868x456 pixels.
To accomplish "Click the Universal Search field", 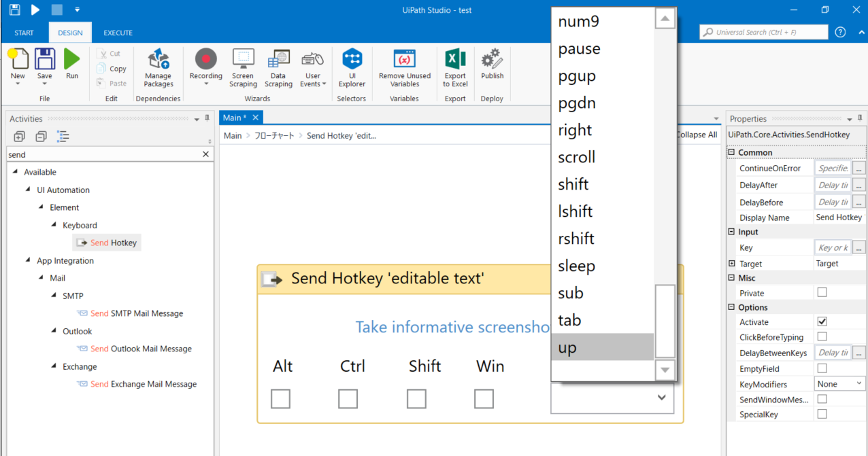I will coord(764,32).
